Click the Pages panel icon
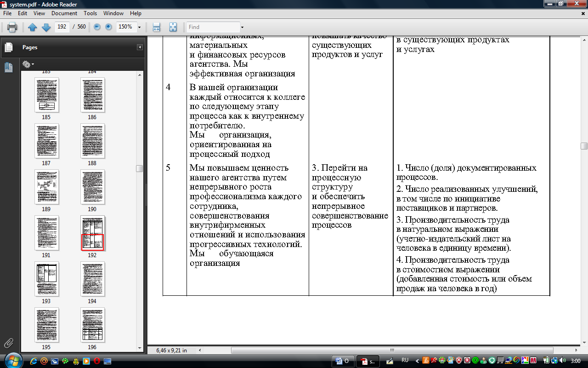 (x=8, y=47)
